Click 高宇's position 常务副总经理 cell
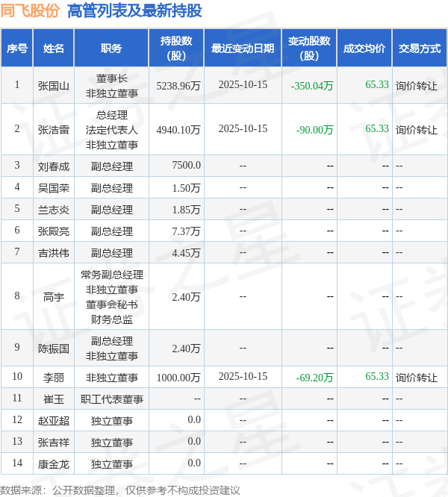448x497 pixels. (111, 297)
